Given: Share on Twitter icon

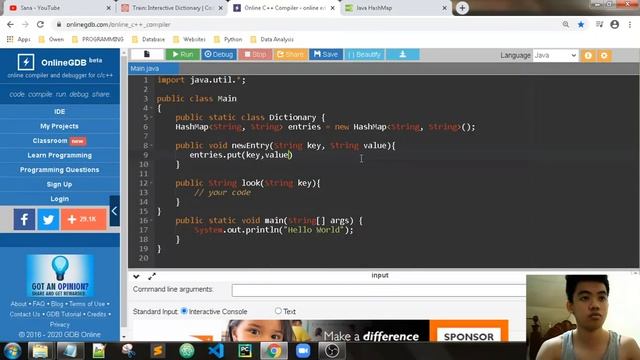Looking at the screenshot, I should point(48,219).
